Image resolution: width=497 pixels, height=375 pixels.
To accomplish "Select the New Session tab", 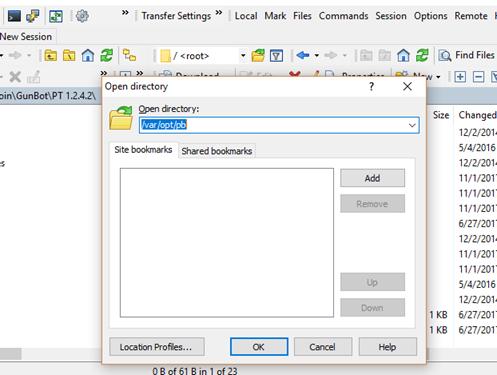I will pyautogui.click(x=26, y=36).
